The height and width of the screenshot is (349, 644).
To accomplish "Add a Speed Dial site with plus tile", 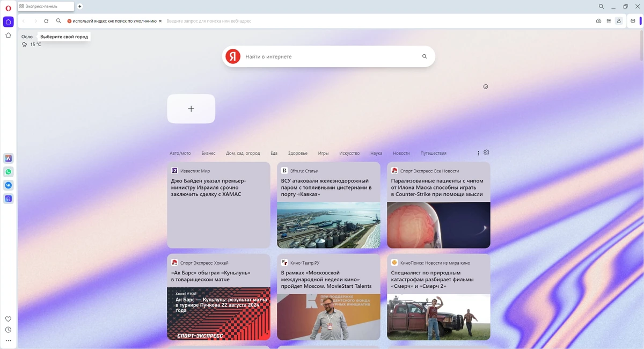I will click(191, 108).
